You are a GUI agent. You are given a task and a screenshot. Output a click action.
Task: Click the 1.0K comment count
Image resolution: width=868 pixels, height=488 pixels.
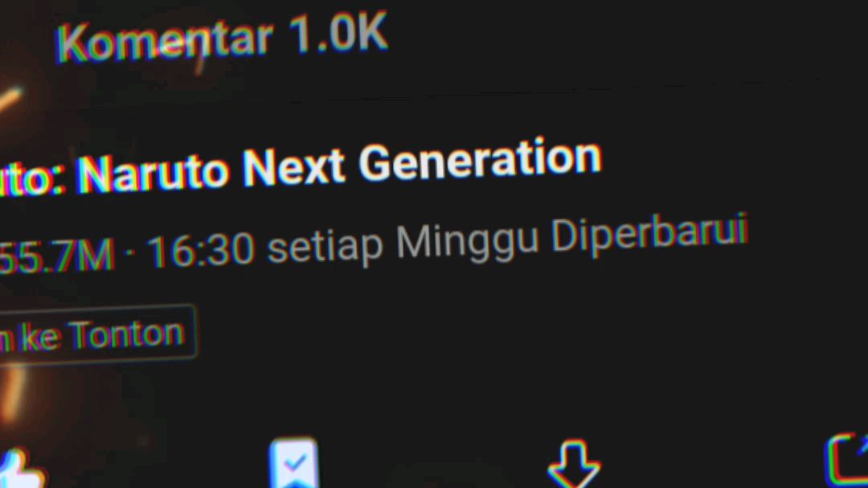click(x=338, y=34)
